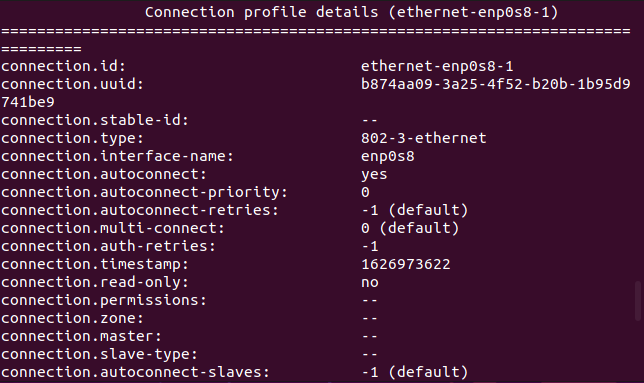Click the read-only no value
The image size is (644, 383).
point(370,282)
